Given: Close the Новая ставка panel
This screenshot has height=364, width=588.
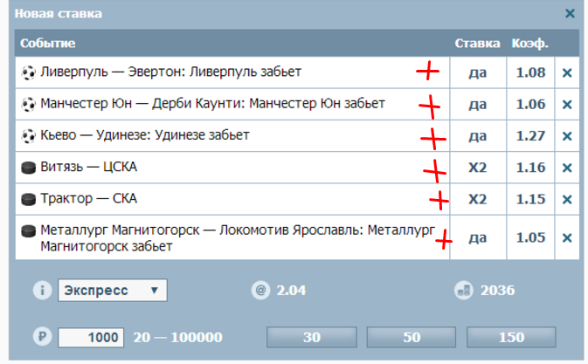Looking at the screenshot, I should pyautogui.click(x=570, y=13).
